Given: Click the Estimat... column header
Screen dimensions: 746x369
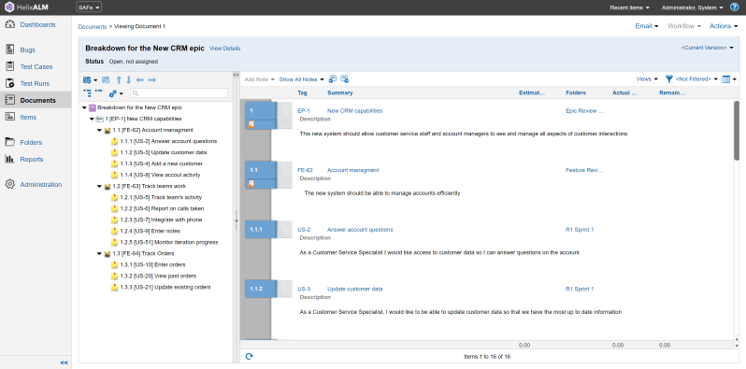Looking at the screenshot, I should [532, 93].
